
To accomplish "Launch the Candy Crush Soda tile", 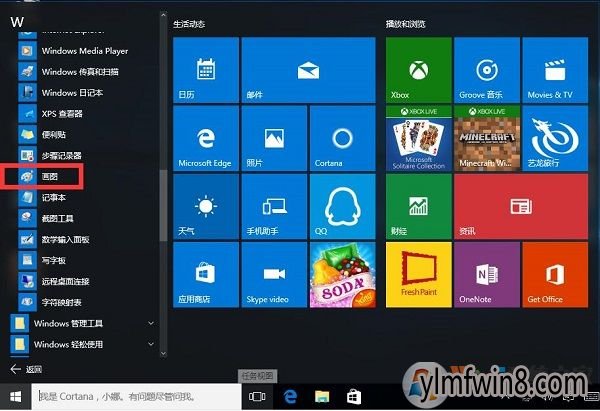I will click(342, 275).
